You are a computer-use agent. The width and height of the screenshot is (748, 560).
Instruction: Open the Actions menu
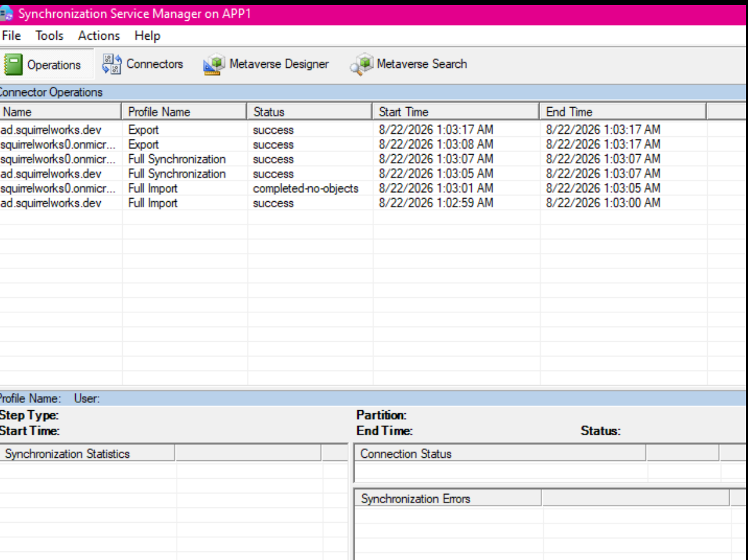click(99, 35)
